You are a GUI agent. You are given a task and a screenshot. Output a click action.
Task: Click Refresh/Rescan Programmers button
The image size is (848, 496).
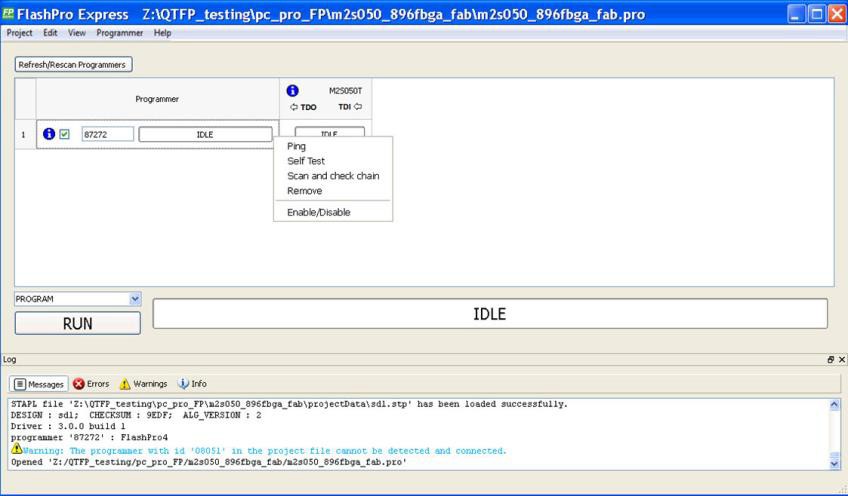tap(74, 65)
